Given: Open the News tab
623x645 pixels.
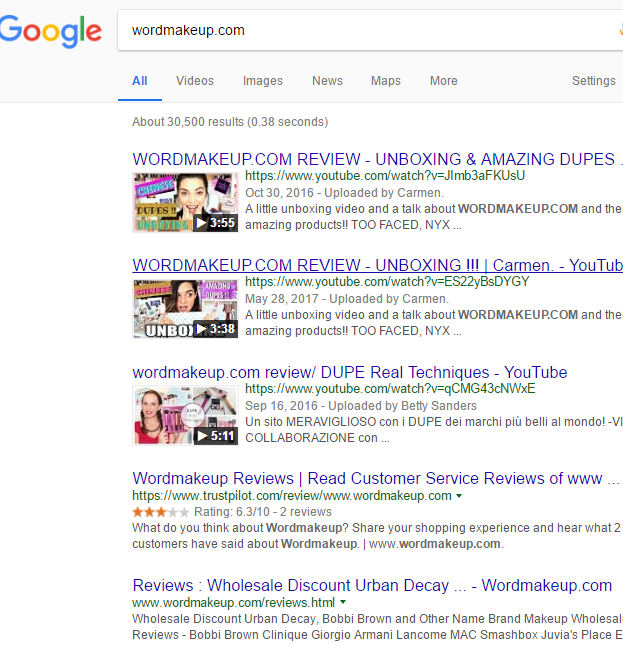Looking at the screenshot, I should coord(327,81).
